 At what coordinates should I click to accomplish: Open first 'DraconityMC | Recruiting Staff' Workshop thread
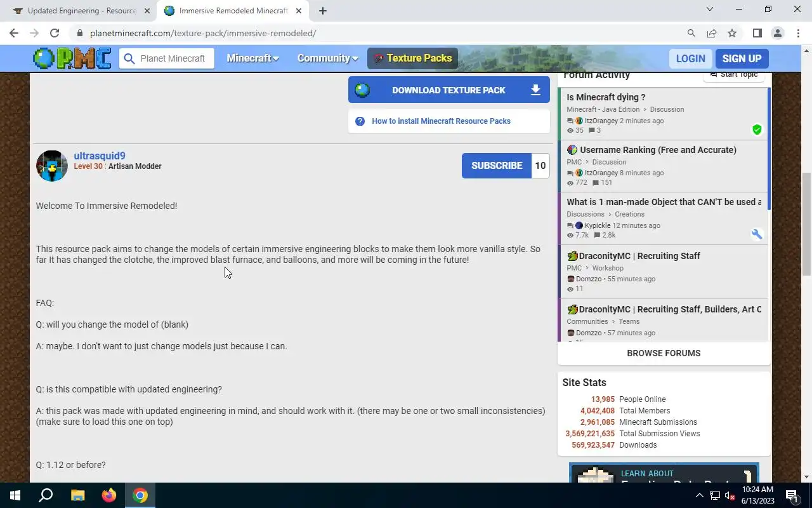[639, 256]
